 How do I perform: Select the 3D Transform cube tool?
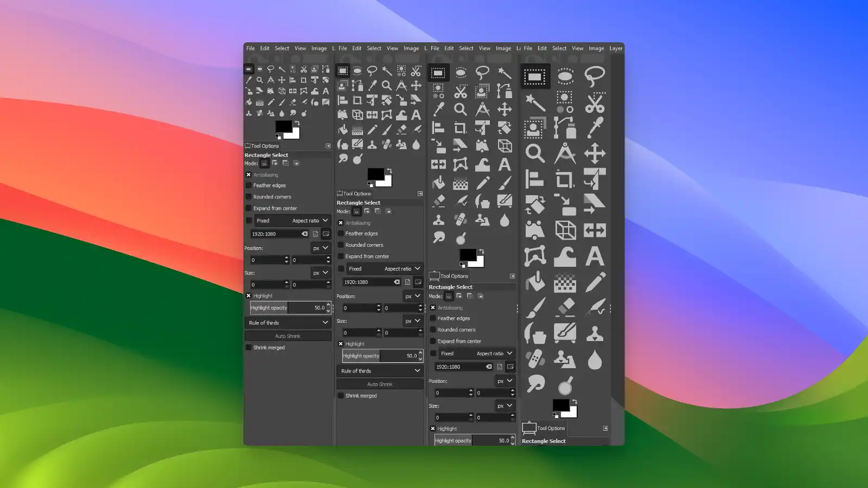pos(565,230)
